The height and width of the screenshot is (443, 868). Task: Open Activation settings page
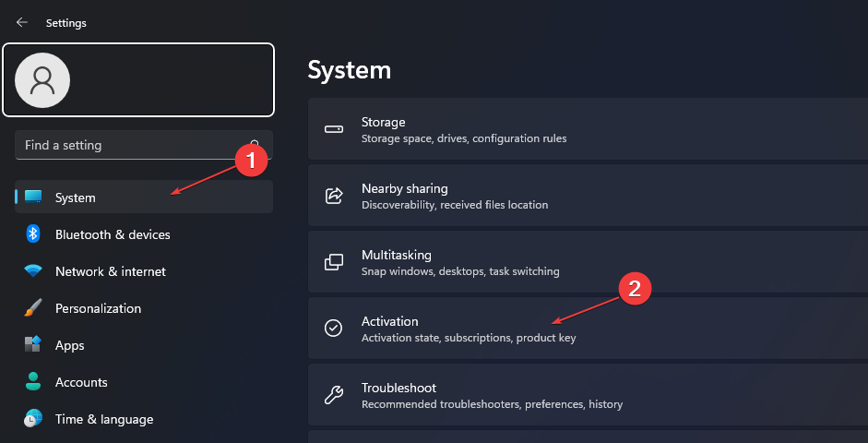point(588,329)
